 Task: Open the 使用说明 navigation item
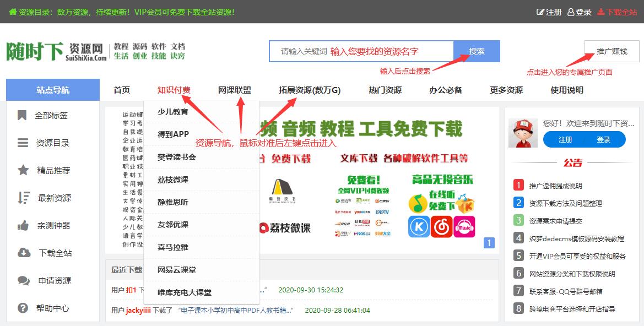click(x=567, y=90)
